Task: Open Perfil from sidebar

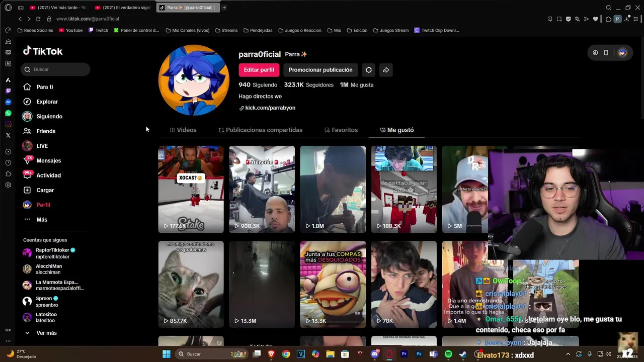Action: (x=43, y=205)
